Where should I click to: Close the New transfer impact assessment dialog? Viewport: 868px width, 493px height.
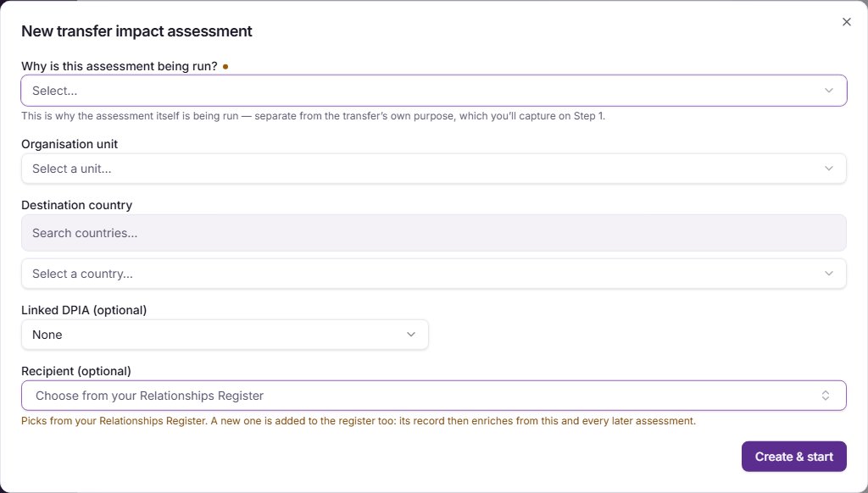pos(847,22)
